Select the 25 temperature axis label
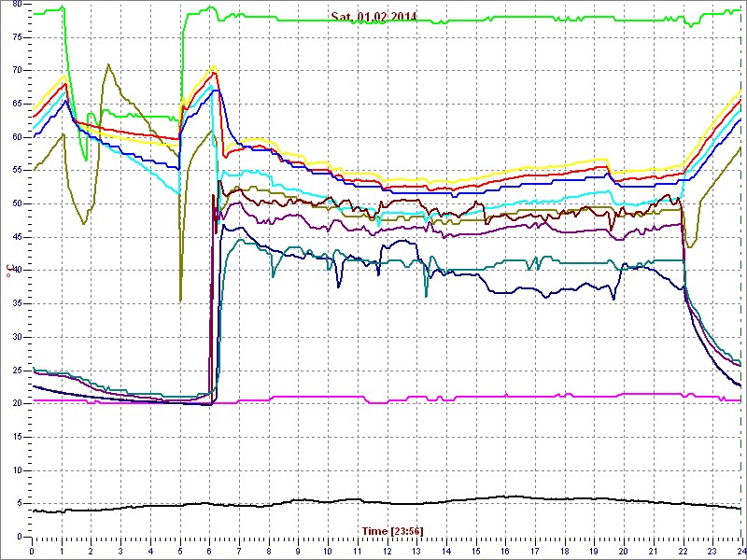Viewport: 747px width, 560px height. point(15,371)
